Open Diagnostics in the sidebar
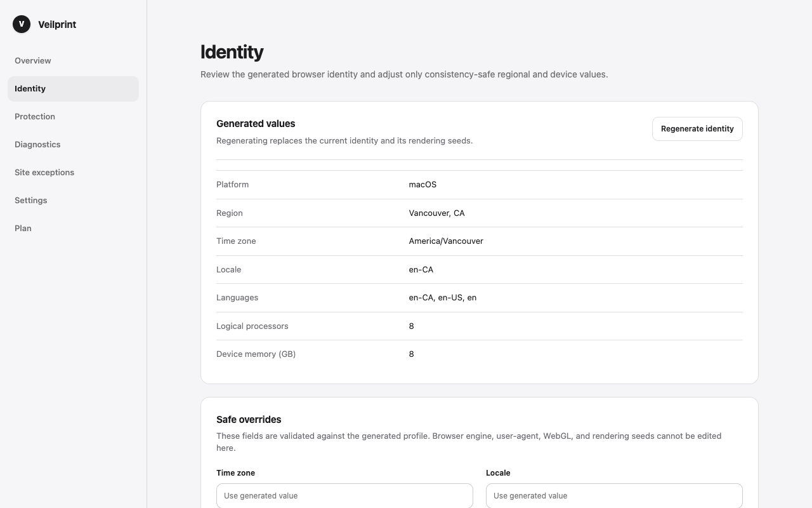The height and width of the screenshot is (508, 812). (x=73, y=145)
